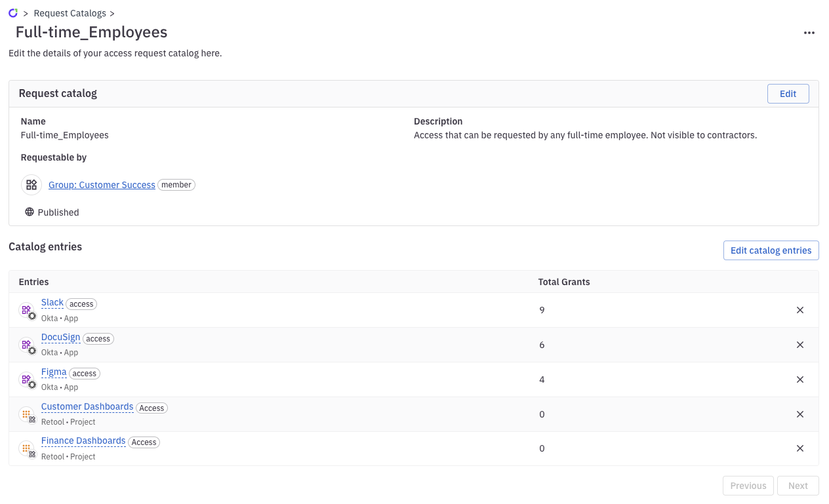Click the Customer Dashboards Retool icon

pos(28,415)
